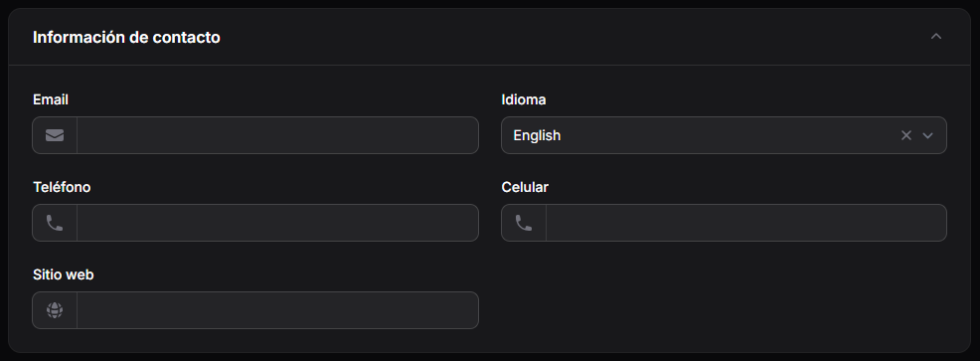Click the Idioma label

pyautogui.click(x=523, y=99)
